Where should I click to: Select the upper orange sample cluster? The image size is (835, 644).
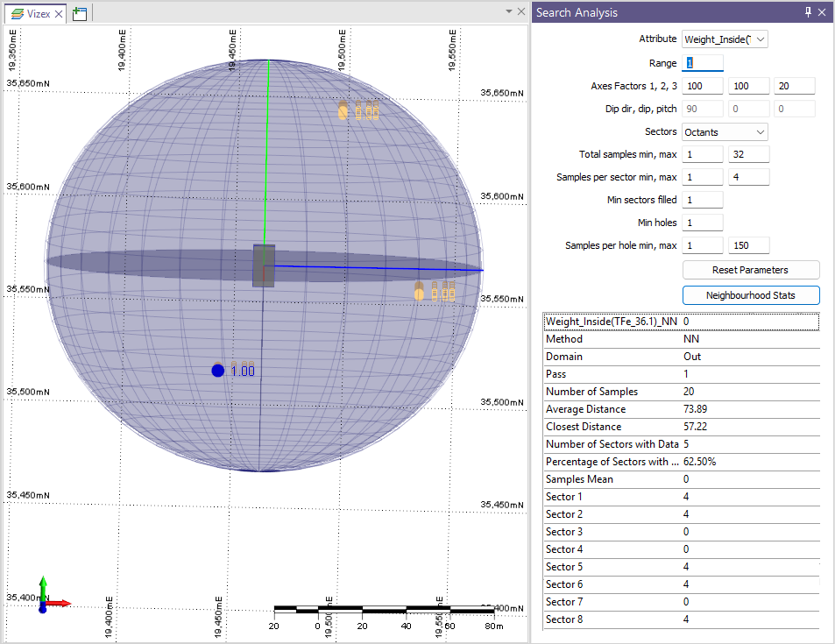[x=358, y=111]
